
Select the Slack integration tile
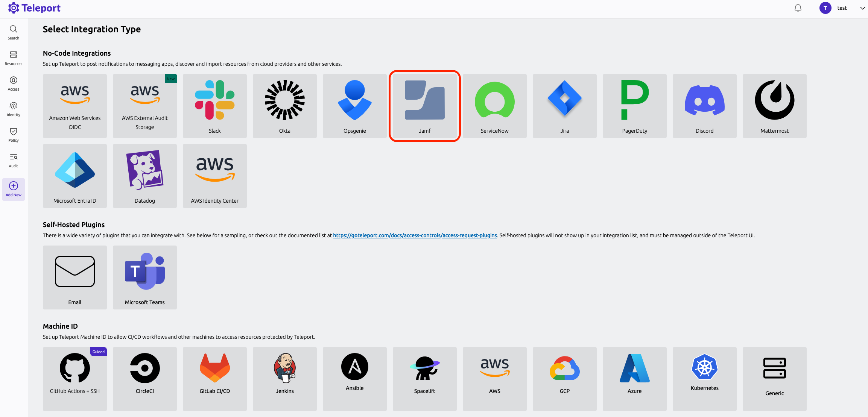pos(214,106)
